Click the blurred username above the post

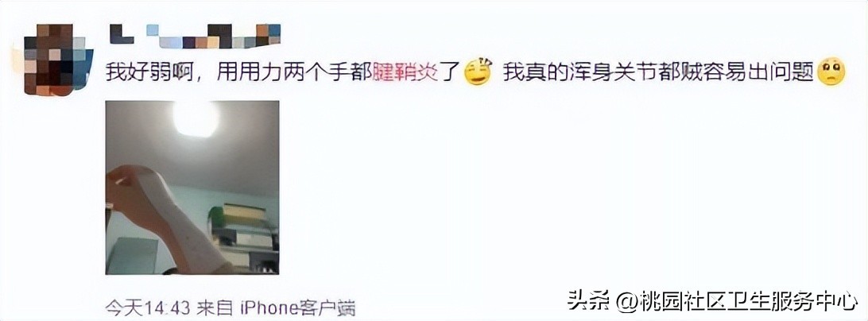coord(196,35)
